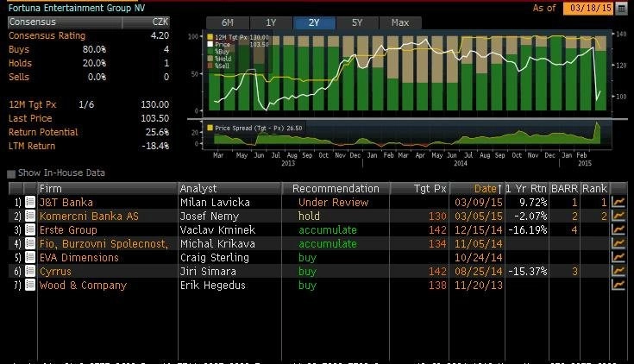This screenshot has height=364, width=634.
Task: Edit the As of date field 03/18/15
Action: pos(588,8)
